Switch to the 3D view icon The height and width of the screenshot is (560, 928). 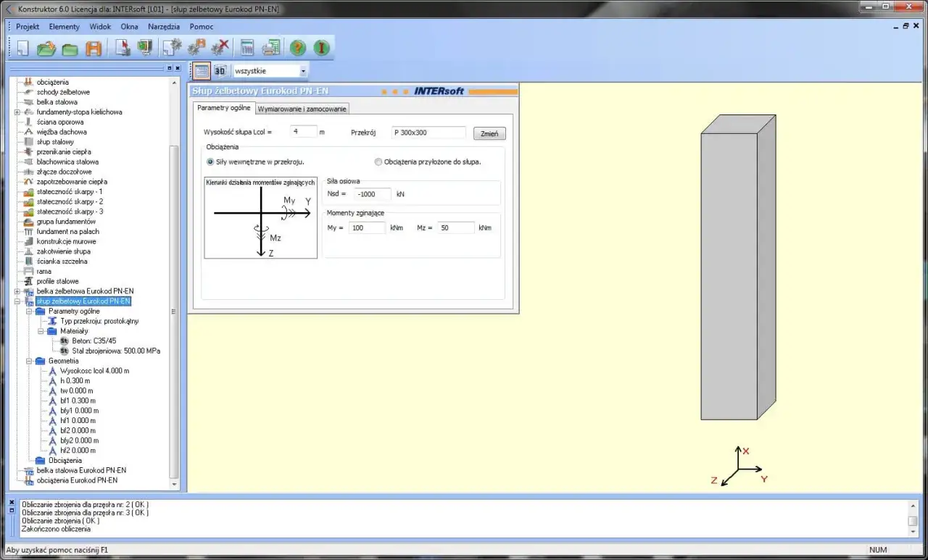(x=220, y=71)
